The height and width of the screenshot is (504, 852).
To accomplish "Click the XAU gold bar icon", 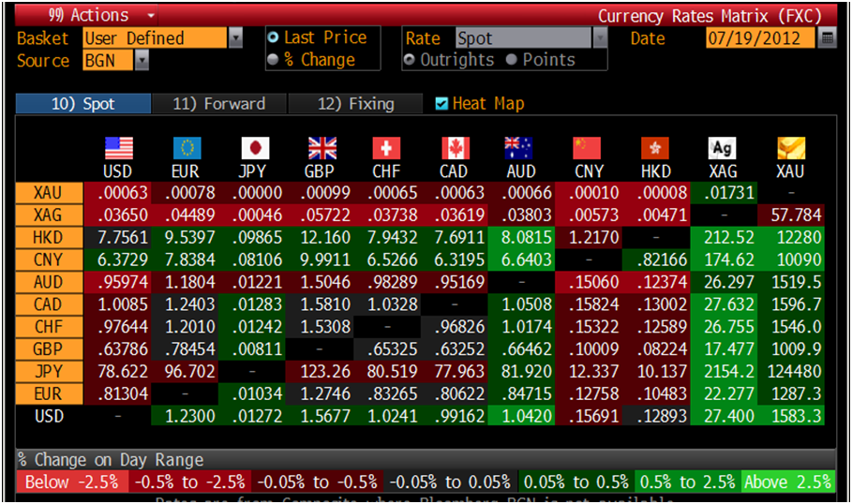I will point(792,148).
